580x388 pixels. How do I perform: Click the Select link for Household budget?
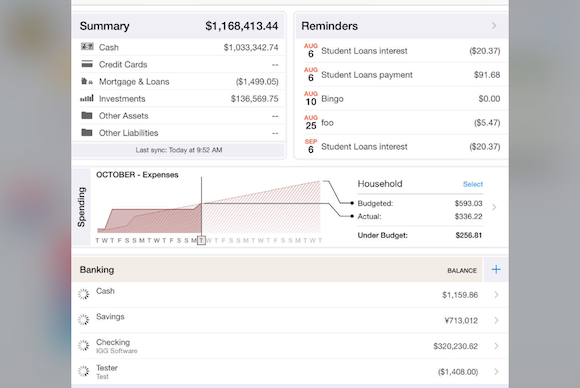point(473,184)
